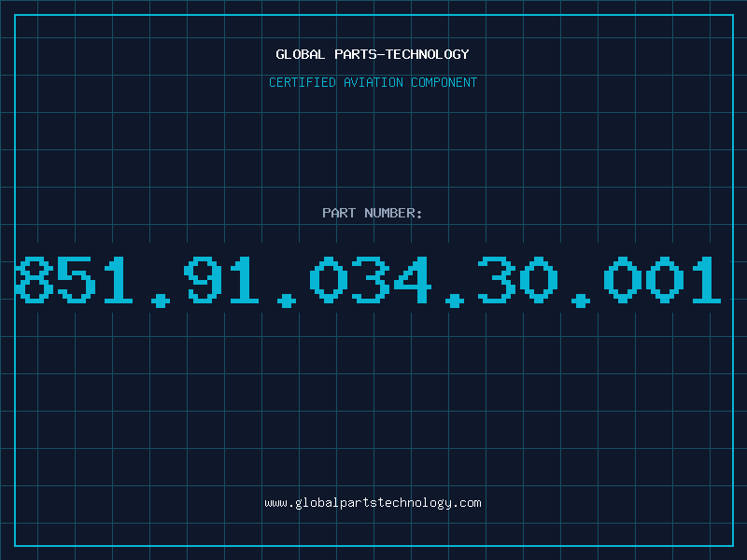Click the 'PART NUMBER:' label
The height and width of the screenshot is (560, 747).
tap(373, 213)
